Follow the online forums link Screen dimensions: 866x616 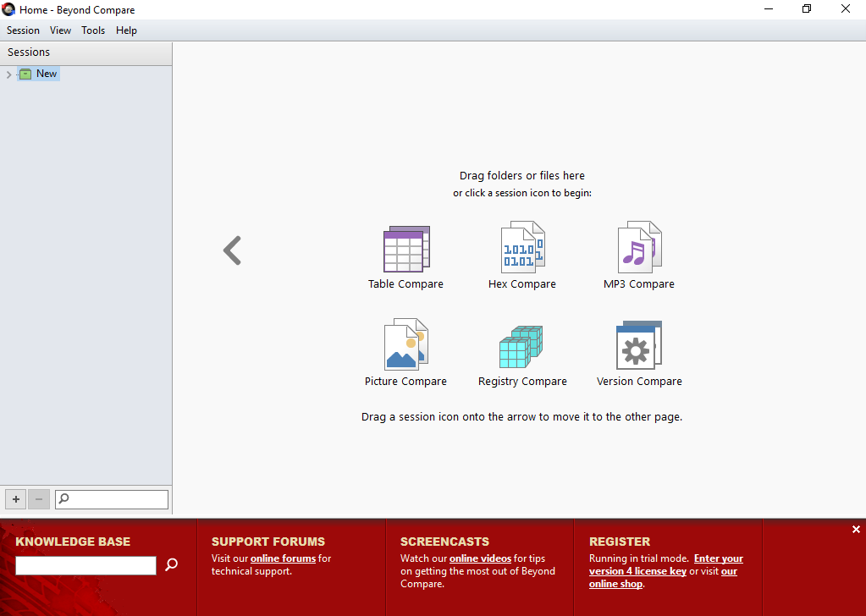tap(283, 558)
